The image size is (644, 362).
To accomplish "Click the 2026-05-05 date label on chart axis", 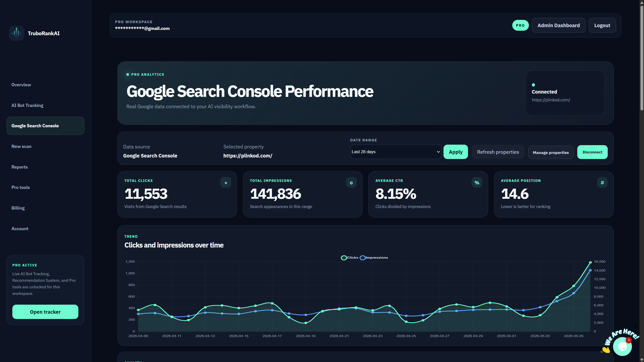I will click(x=573, y=336).
